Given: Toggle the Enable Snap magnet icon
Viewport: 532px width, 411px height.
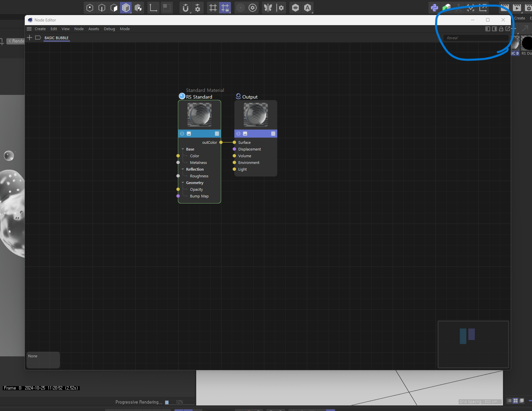Looking at the screenshot, I should click(185, 8).
